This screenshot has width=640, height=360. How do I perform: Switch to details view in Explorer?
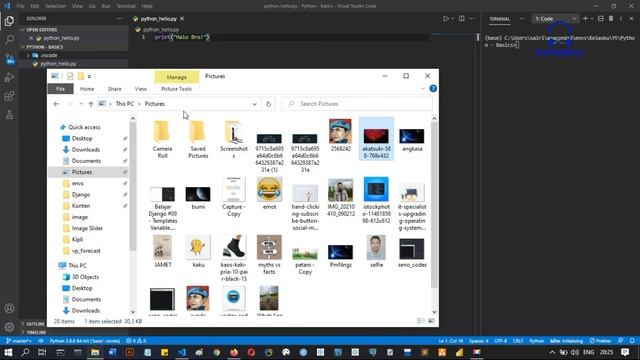click(421, 321)
